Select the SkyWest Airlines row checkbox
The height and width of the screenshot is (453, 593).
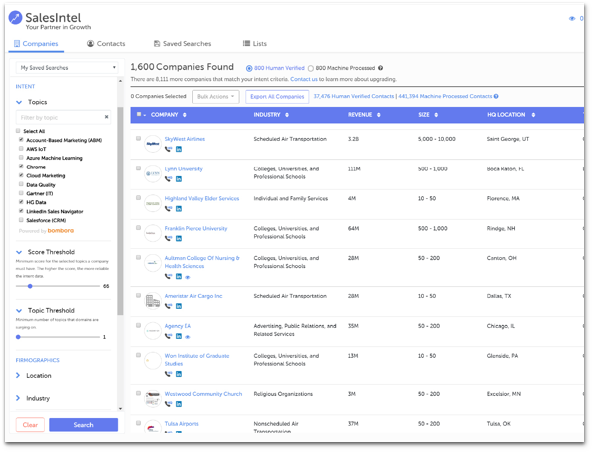coord(138,138)
